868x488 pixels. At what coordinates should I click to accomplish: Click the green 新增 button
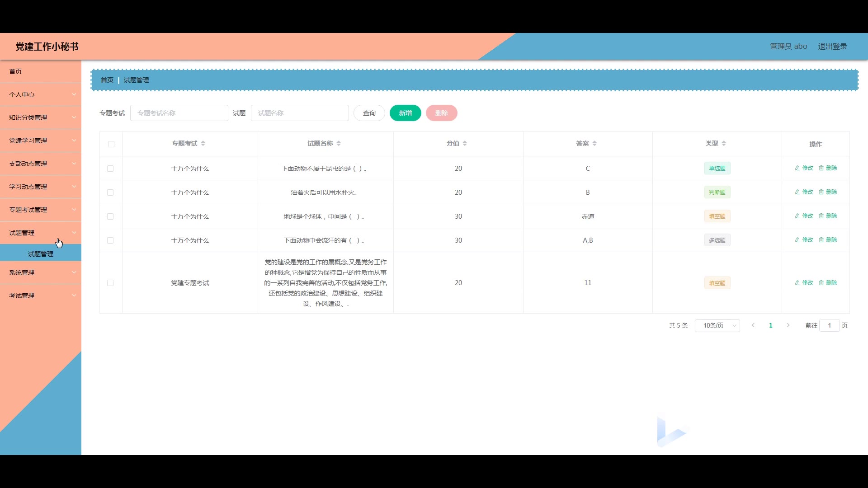click(405, 113)
